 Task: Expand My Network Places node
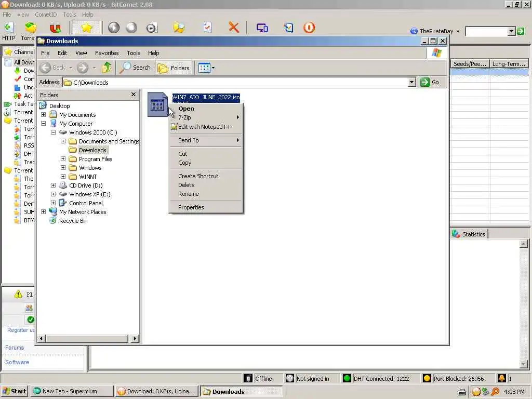[44, 212]
